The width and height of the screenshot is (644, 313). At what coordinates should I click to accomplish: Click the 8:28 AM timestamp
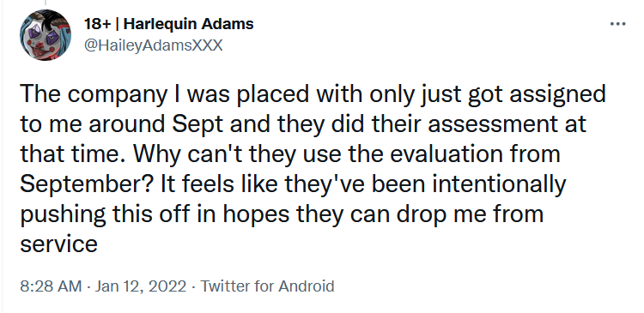click(51, 286)
